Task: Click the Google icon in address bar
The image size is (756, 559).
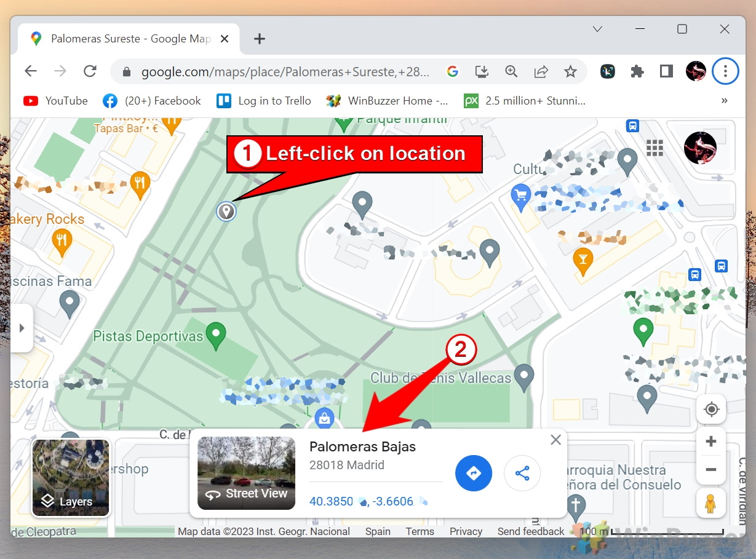Action: click(453, 71)
